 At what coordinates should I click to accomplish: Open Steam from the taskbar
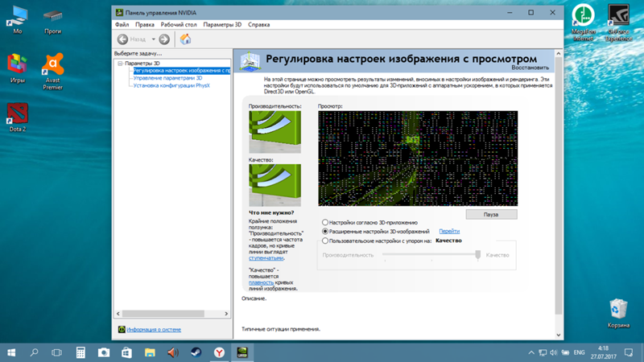196,352
